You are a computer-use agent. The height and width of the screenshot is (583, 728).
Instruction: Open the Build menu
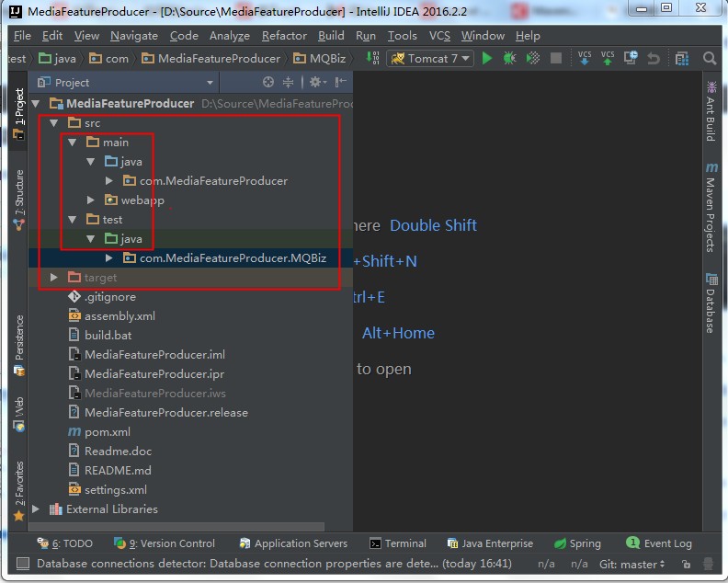tap(331, 36)
